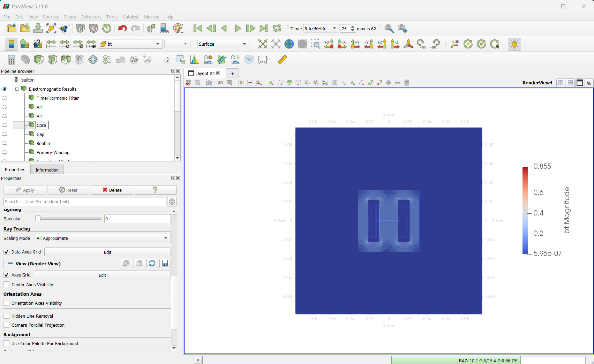Play the animation forward

coord(238,28)
